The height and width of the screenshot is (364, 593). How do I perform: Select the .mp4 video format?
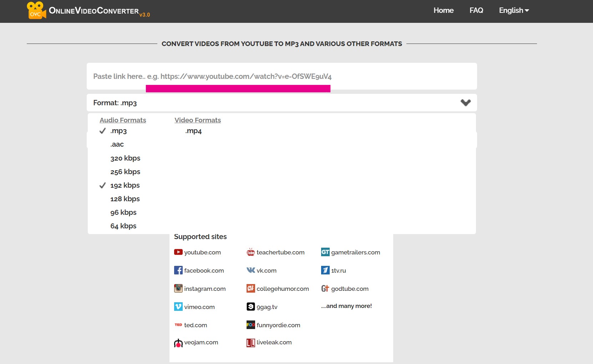click(x=193, y=131)
